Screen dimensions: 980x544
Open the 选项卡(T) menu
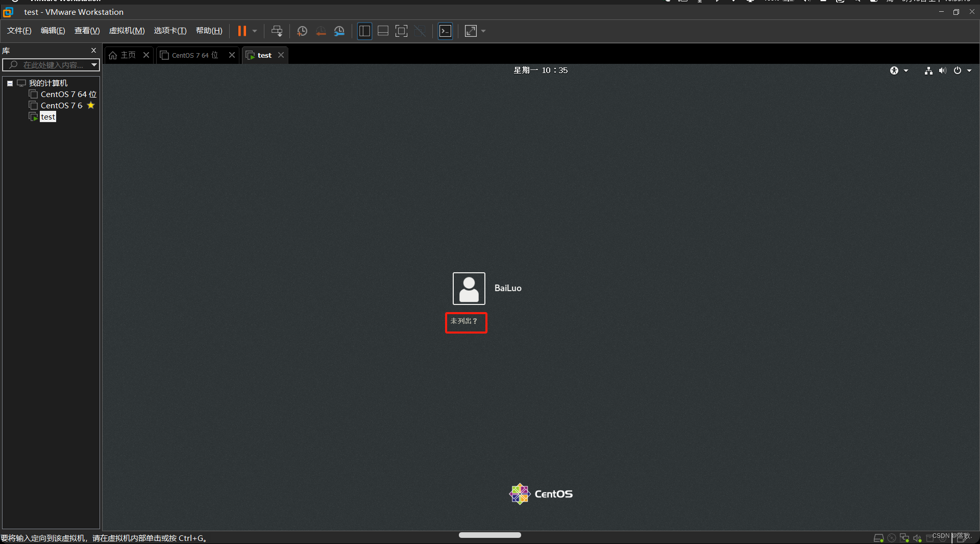170,31
